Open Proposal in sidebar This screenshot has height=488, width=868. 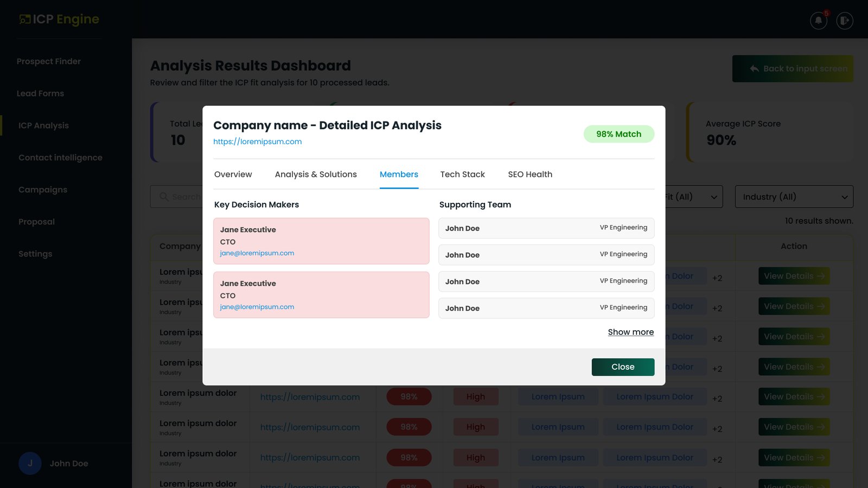[x=36, y=221]
